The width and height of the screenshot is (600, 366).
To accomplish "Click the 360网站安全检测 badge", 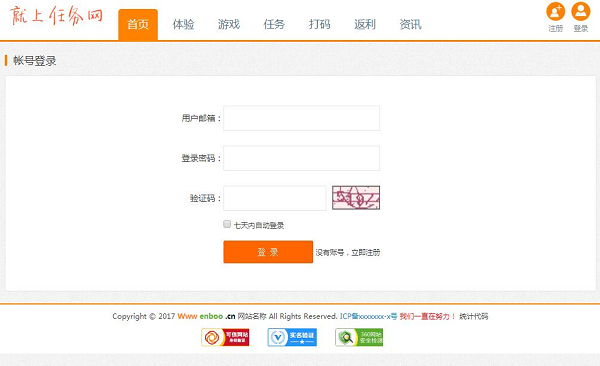I will (x=359, y=337).
